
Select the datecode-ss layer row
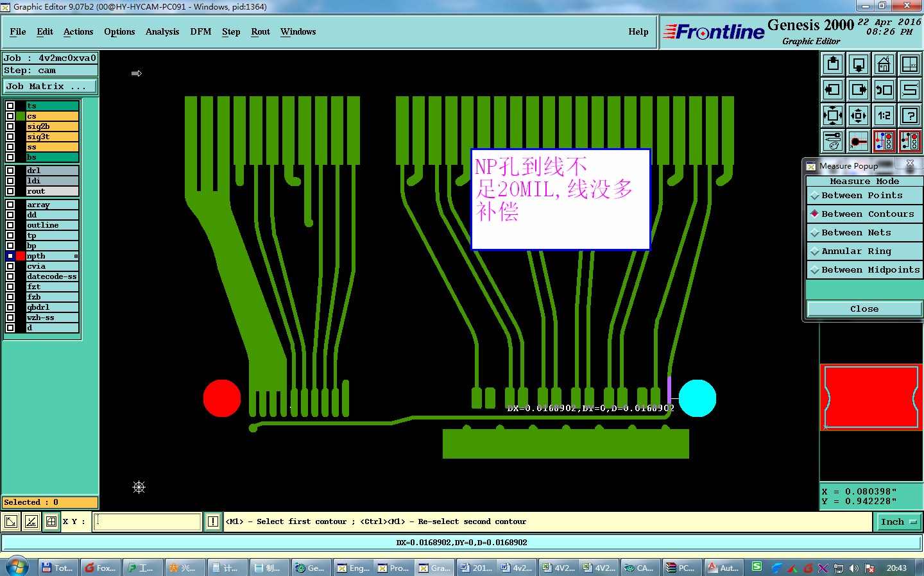pyautogui.click(x=53, y=276)
